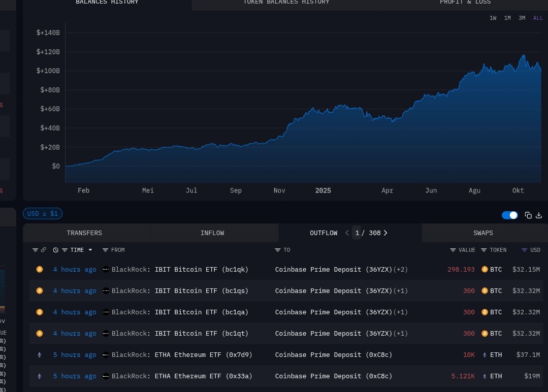Click the TOKEN column filter icon
This screenshot has width=548, height=392.
click(x=483, y=250)
